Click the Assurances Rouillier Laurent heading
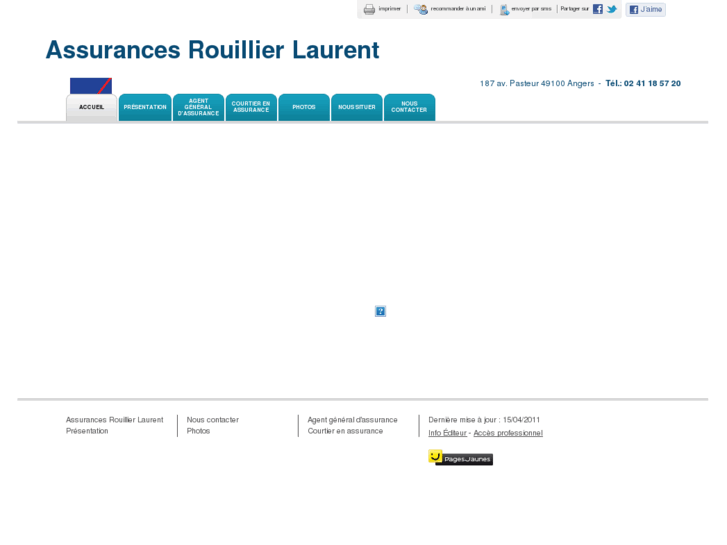This screenshot has height=545, width=727. tap(212, 50)
